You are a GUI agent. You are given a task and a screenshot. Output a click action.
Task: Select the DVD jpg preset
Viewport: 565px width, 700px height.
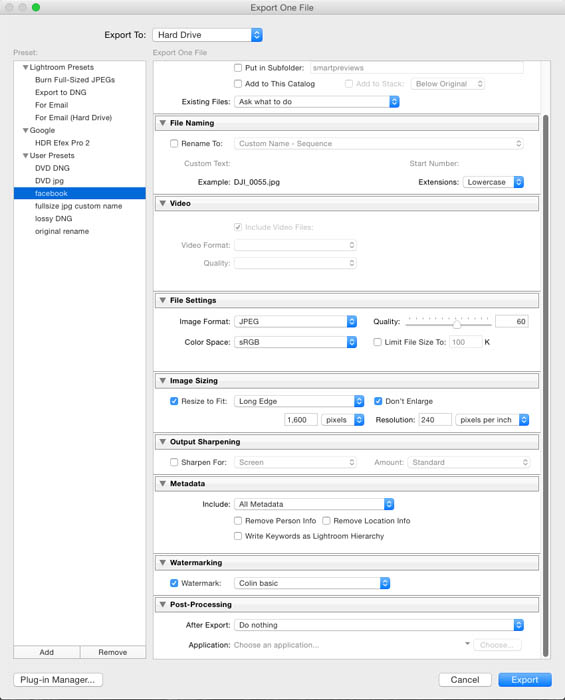pyautogui.click(x=49, y=181)
